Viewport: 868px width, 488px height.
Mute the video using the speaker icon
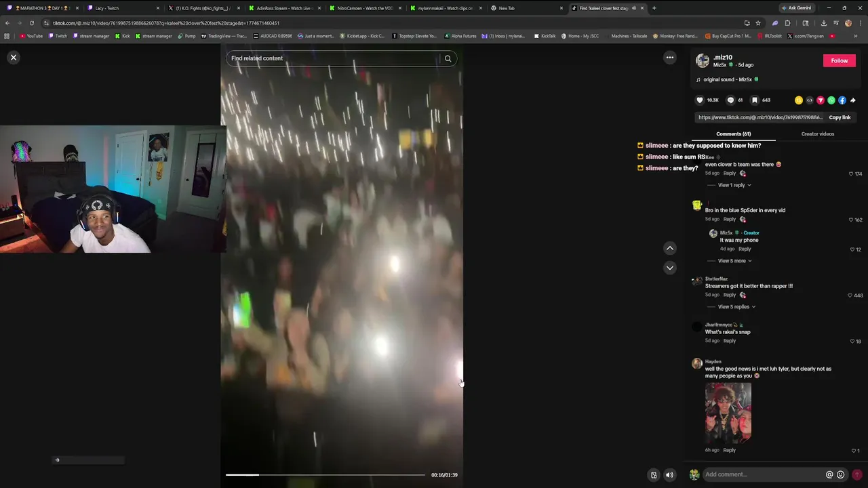(x=669, y=475)
